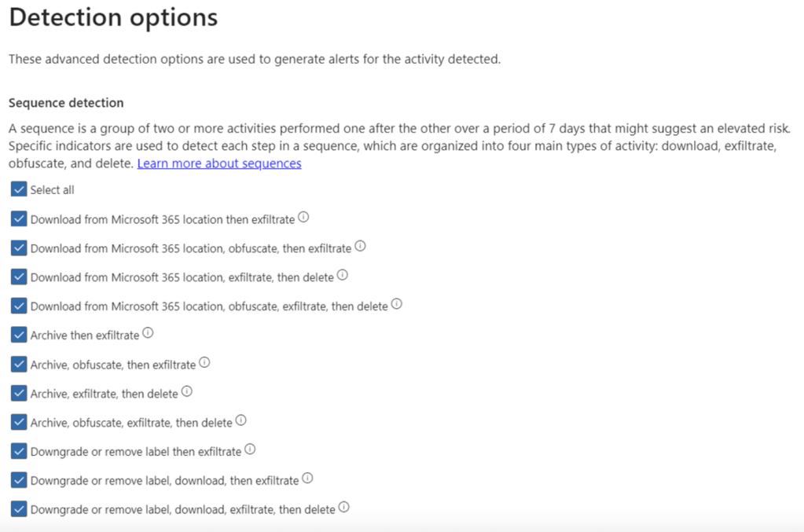
Task: Uncheck 'Downgrade or remove label, download, exfiltrate, then delete'
Action: pyautogui.click(x=19, y=508)
